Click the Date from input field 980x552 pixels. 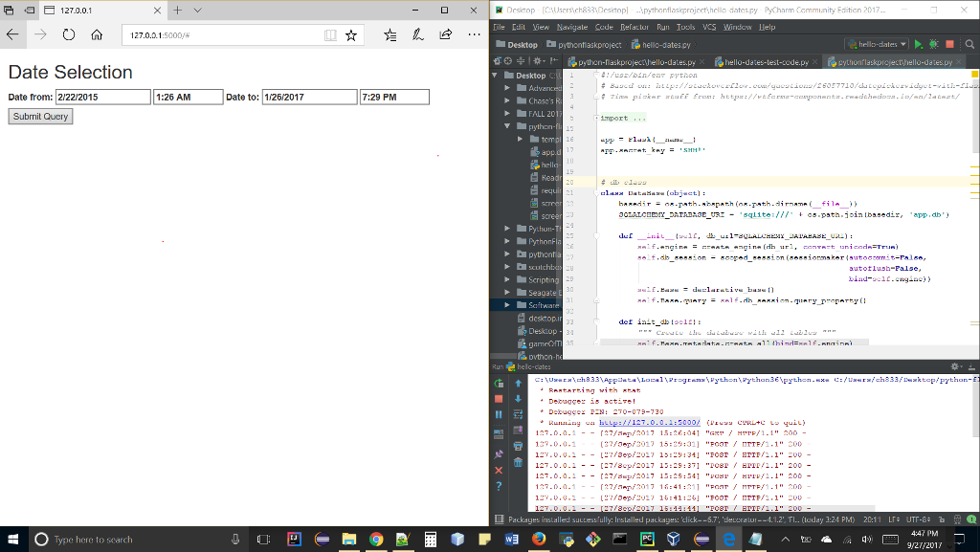[102, 97]
